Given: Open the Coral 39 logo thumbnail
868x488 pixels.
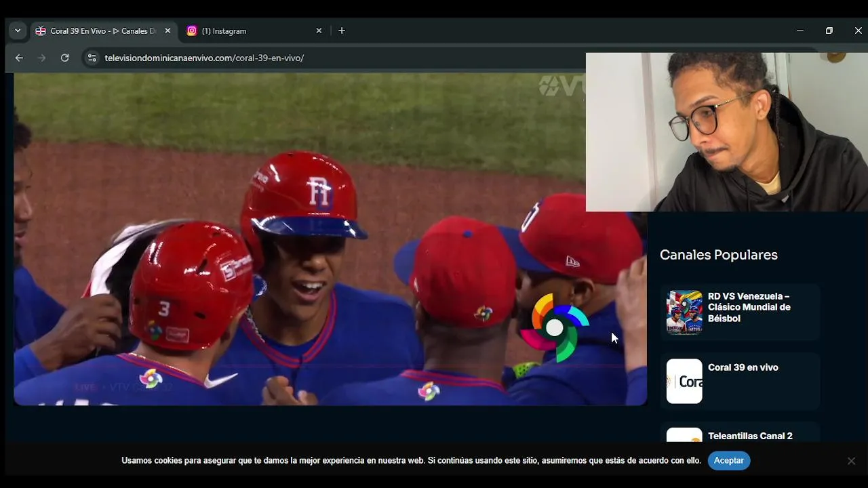Looking at the screenshot, I should tap(684, 381).
